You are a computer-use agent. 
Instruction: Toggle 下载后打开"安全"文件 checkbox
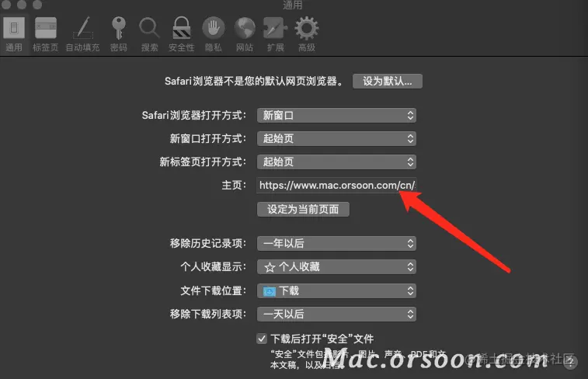pos(262,339)
